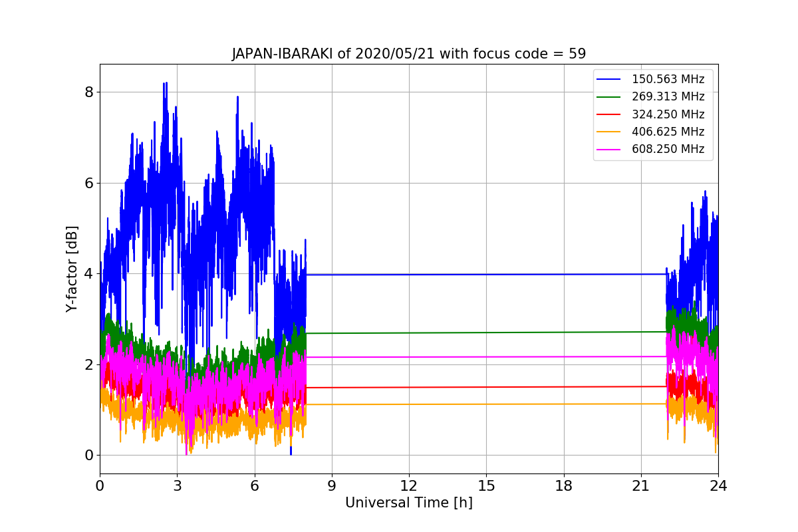Click x-axis tick label 15
The width and height of the screenshot is (798, 532).
click(x=486, y=485)
